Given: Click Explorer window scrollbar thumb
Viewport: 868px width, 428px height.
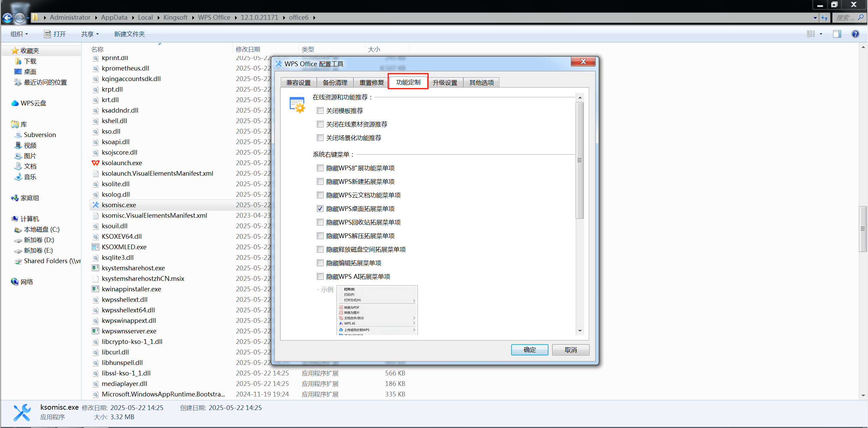Looking at the screenshot, I should coord(863,229).
